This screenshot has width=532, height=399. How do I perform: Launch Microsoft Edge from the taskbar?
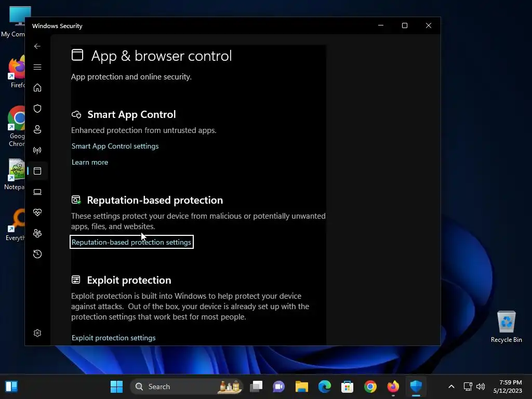coord(325,387)
